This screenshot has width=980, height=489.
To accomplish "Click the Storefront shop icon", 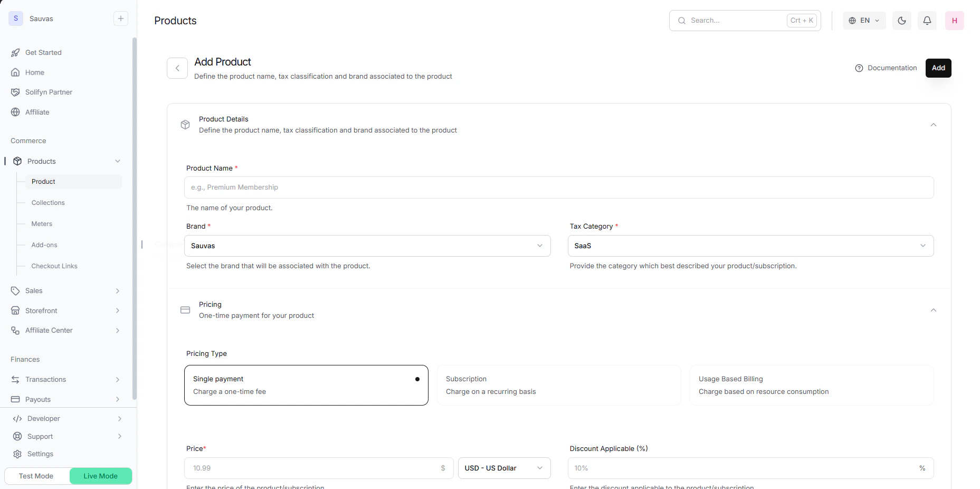I will [15, 311].
